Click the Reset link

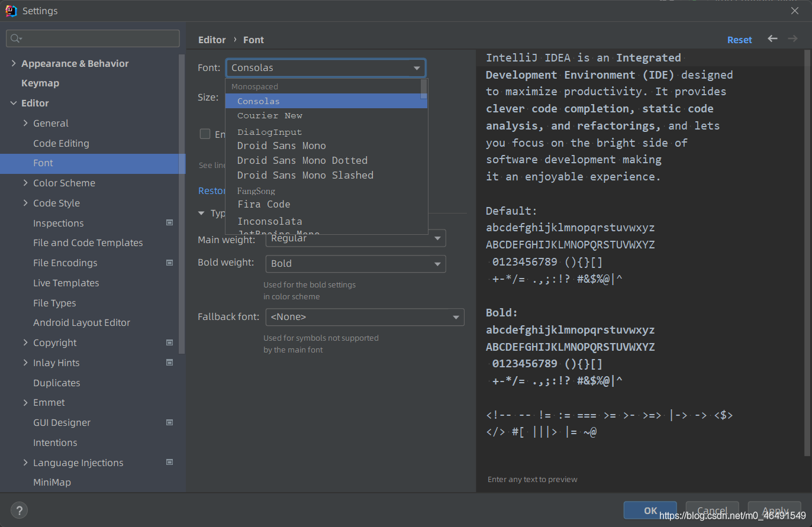739,40
